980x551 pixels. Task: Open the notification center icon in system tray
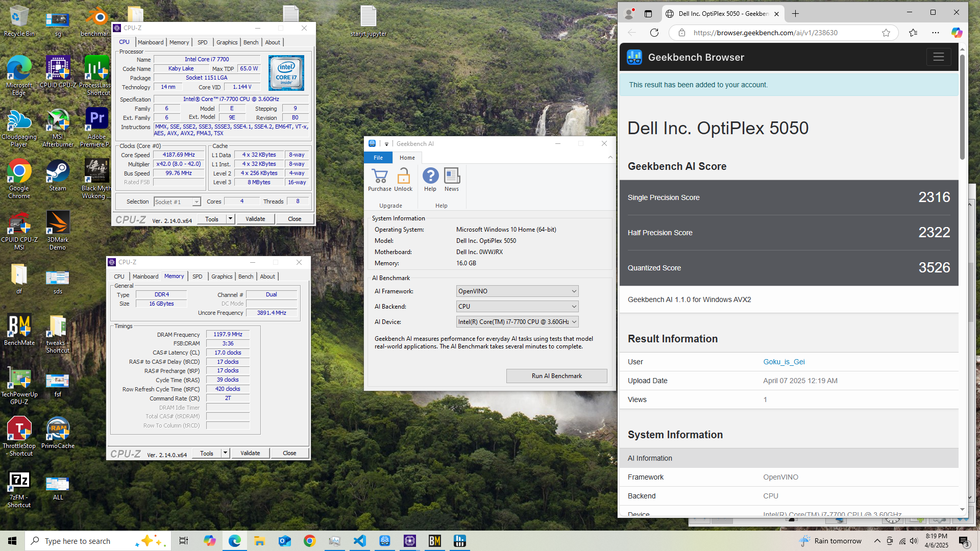pyautogui.click(x=964, y=541)
